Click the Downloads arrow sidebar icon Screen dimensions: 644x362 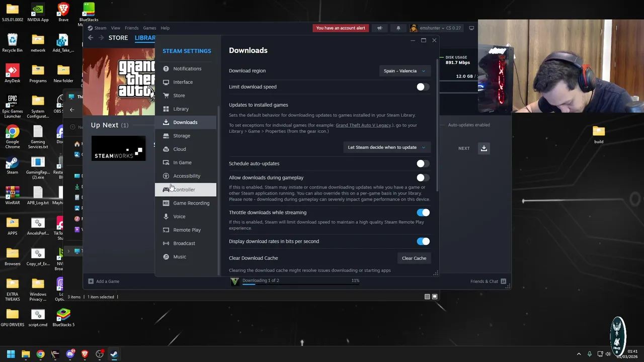click(x=166, y=122)
